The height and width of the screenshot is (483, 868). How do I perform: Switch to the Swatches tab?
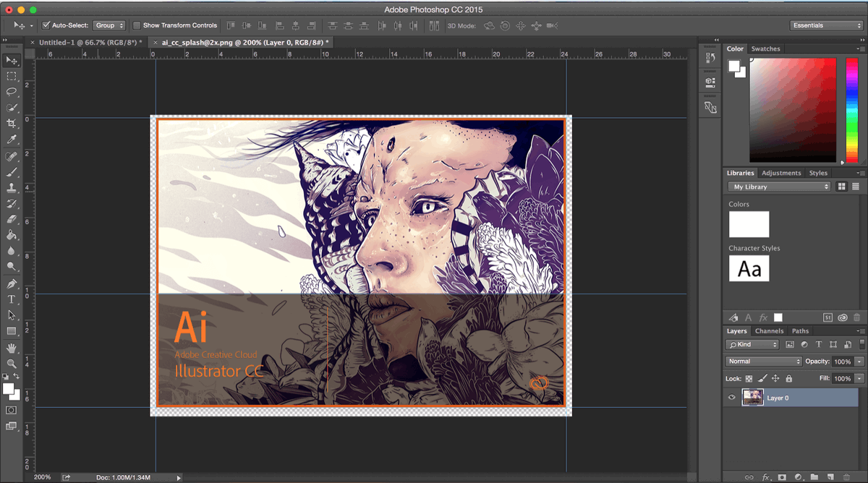tap(766, 48)
